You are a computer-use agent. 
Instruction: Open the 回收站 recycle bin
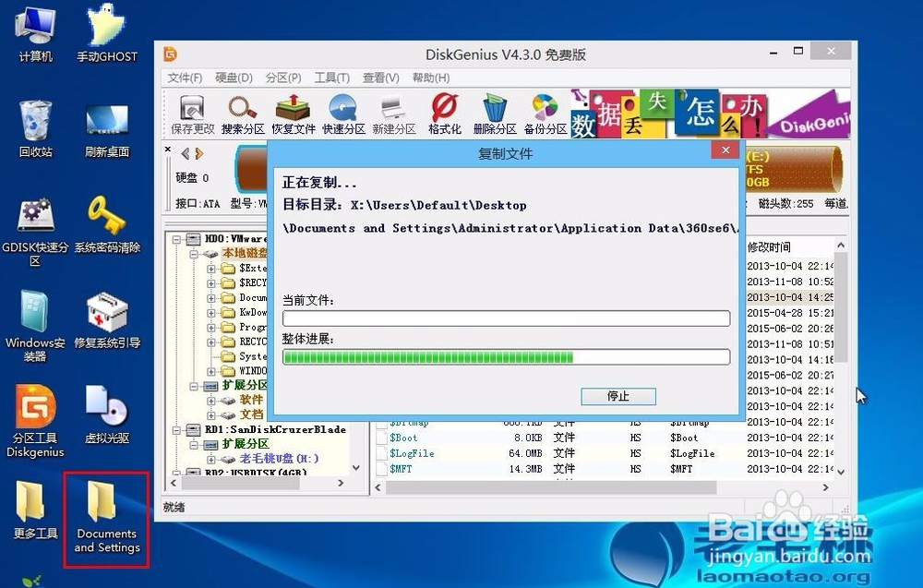point(35,128)
